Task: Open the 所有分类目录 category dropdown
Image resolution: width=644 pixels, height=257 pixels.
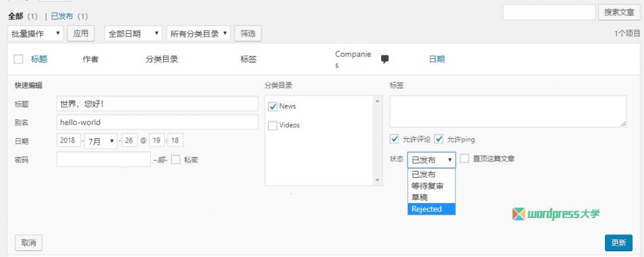Action: (x=198, y=33)
